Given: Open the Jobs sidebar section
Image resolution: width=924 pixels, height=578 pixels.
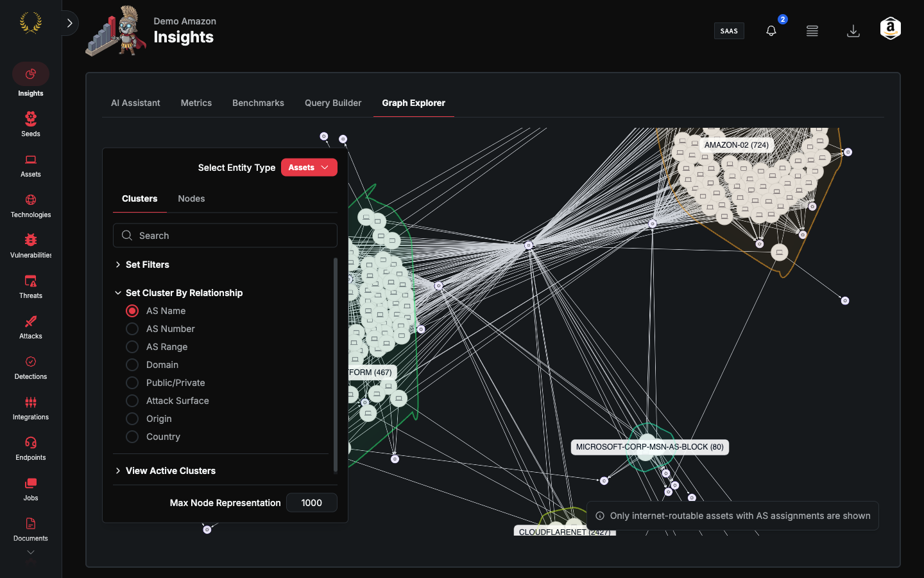Looking at the screenshot, I should pyautogui.click(x=30, y=489).
